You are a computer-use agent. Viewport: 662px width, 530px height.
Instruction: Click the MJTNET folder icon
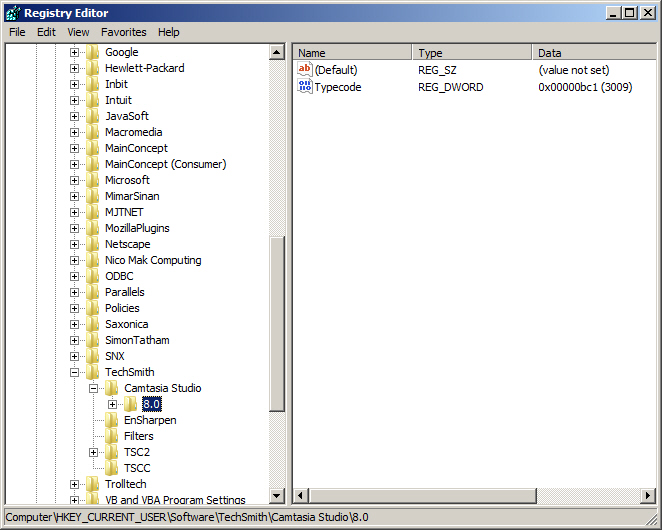click(x=92, y=212)
